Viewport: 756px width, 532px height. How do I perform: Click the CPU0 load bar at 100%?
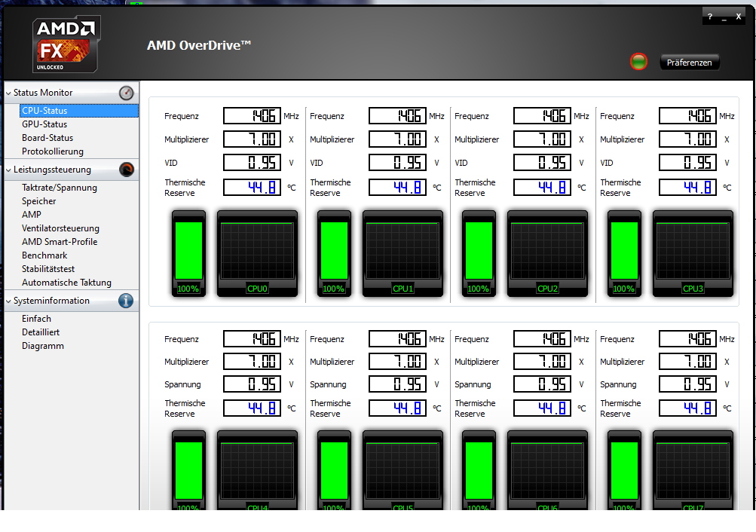[x=188, y=252]
